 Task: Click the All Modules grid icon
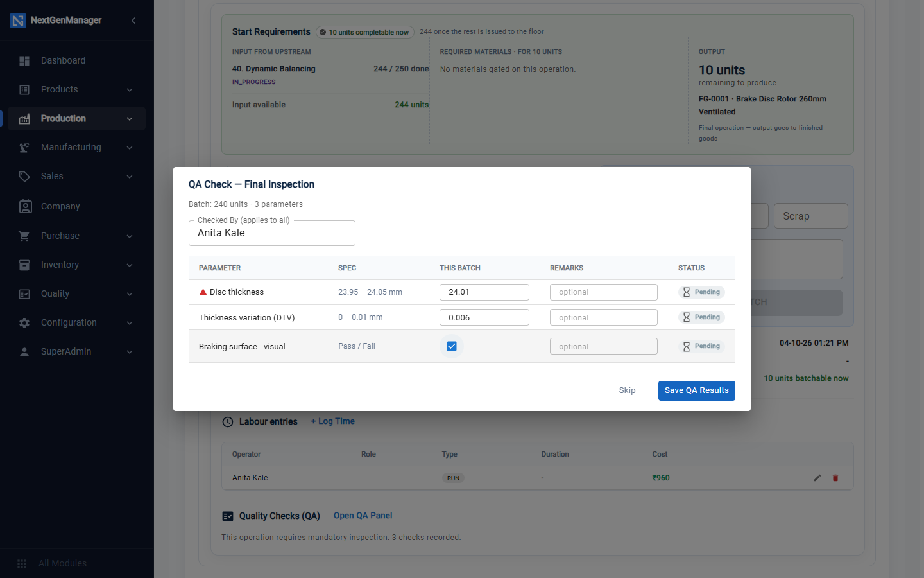pyautogui.click(x=22, y=563)
